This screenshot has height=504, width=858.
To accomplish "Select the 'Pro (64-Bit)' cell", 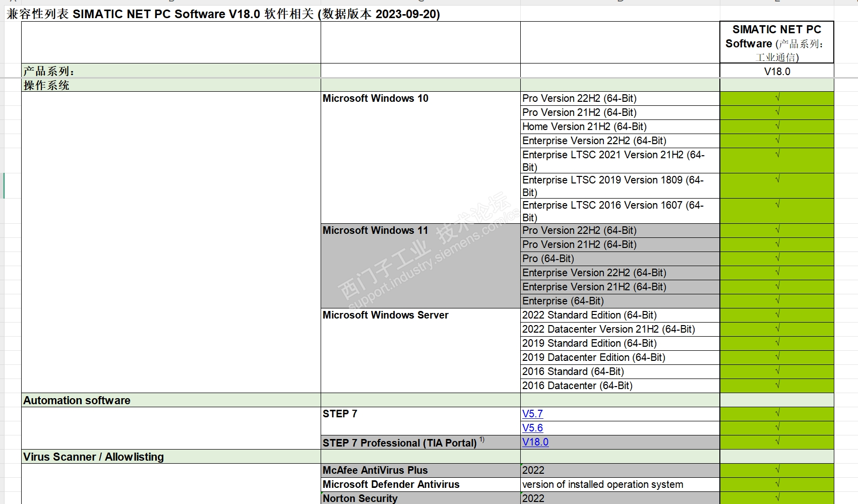I will [620, 259].
